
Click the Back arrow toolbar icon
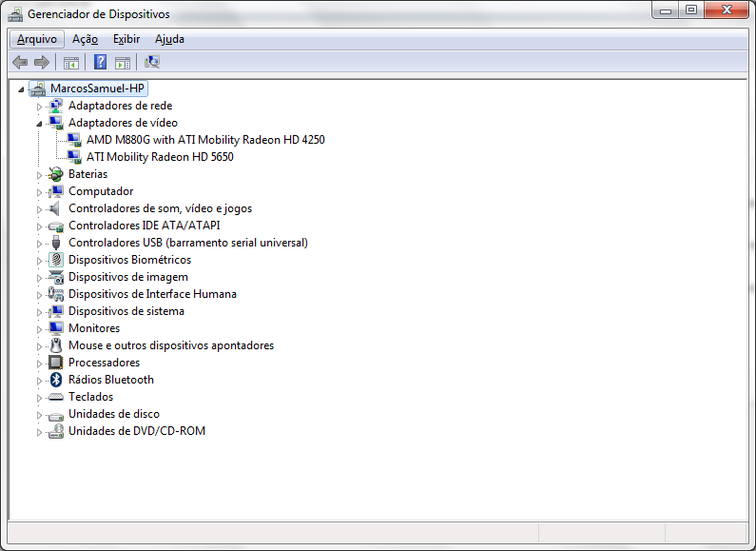coord(20,62)
